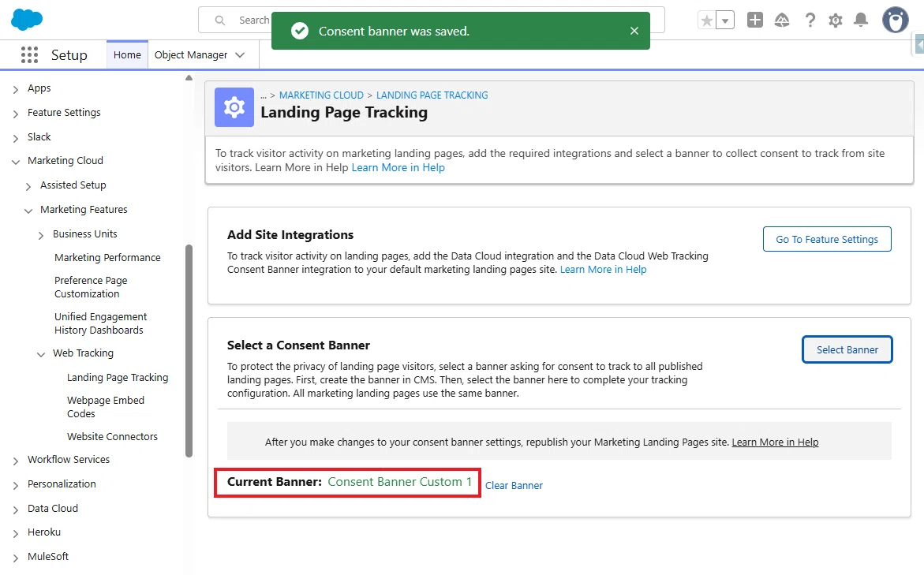Open the user profile avatar
The height and width of the screenshot is (575, 924).
pos(895,20)
